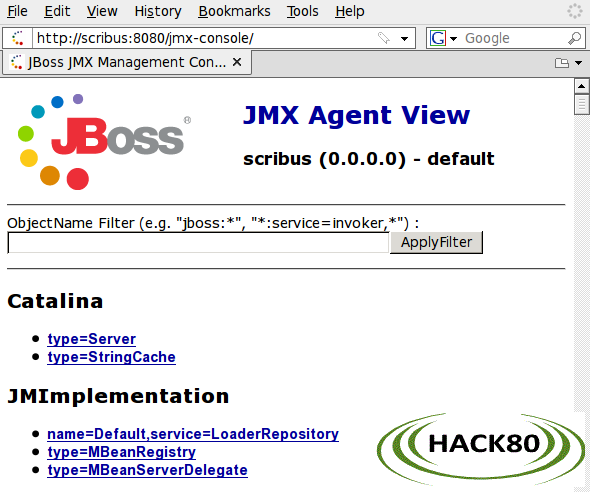Click the Google search engine icon
The image size is (590, 492).
coord(438,38)
